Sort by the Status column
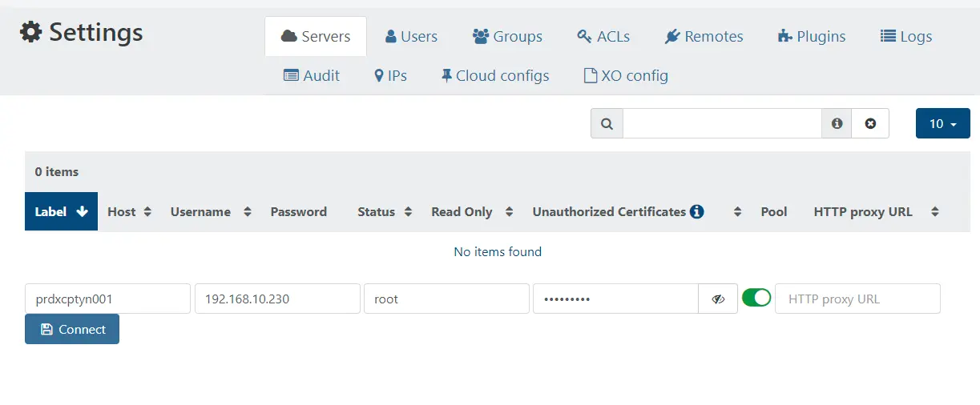Screen dimensions: 980x405 pos(385,212)
